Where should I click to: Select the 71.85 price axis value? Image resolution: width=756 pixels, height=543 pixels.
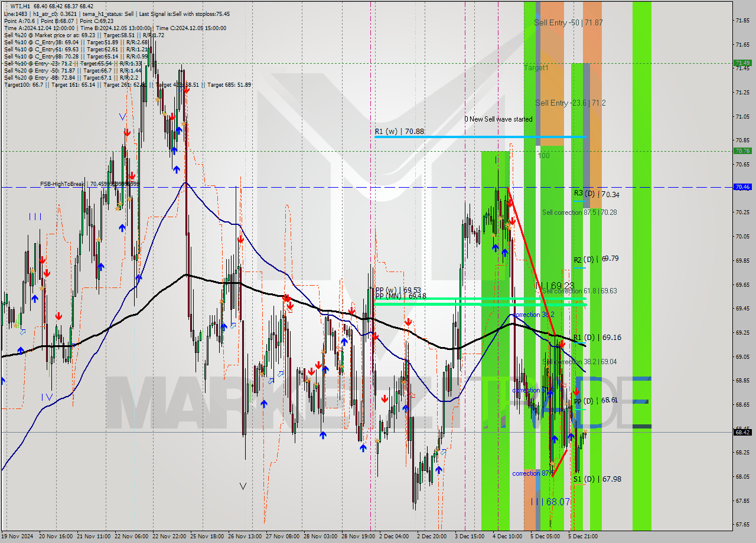click(x=742, y=21)
